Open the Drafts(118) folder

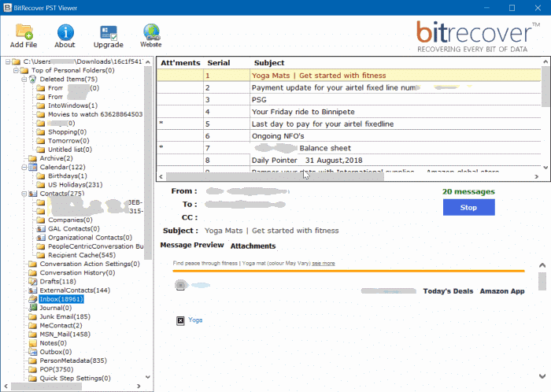tap(57, 281)
